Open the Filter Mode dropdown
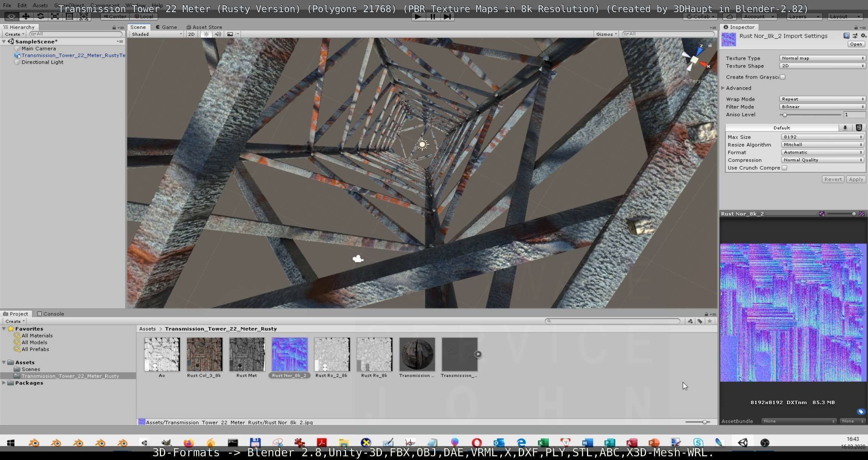Screen dimensions: 868x460 pos(822,107)
